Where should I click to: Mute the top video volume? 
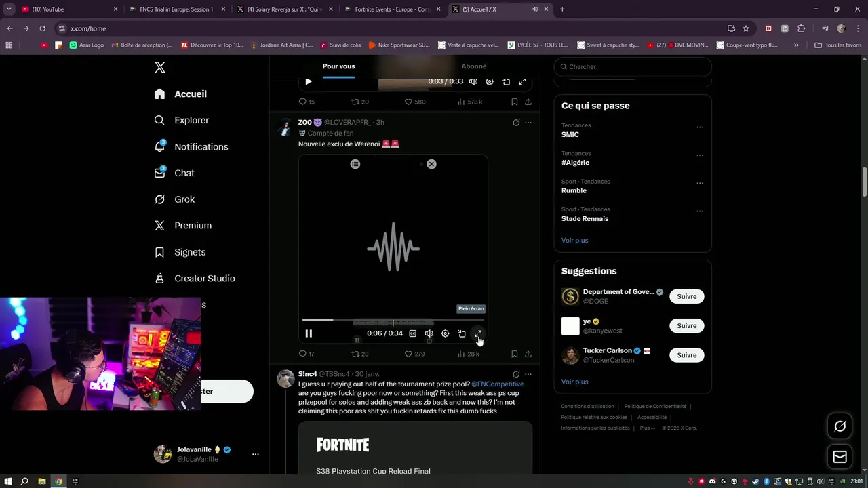tap(473, 81)
